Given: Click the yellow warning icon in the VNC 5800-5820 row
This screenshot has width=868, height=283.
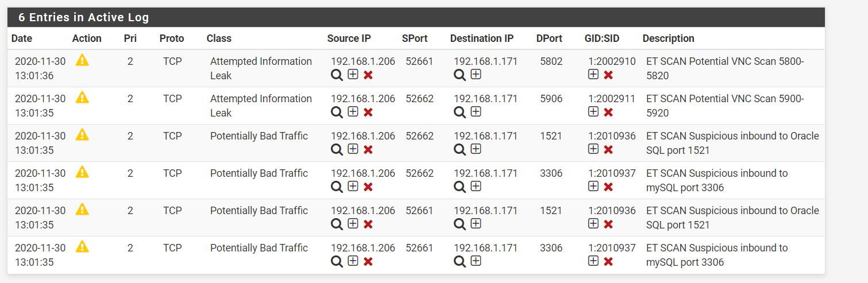Looking at the screenshot, I should click(x=82, y=60).
